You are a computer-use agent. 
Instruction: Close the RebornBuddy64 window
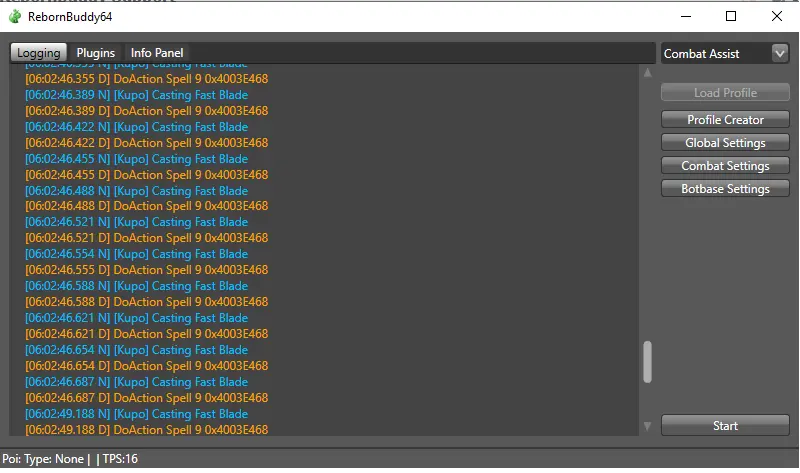(x=777, y=16)
